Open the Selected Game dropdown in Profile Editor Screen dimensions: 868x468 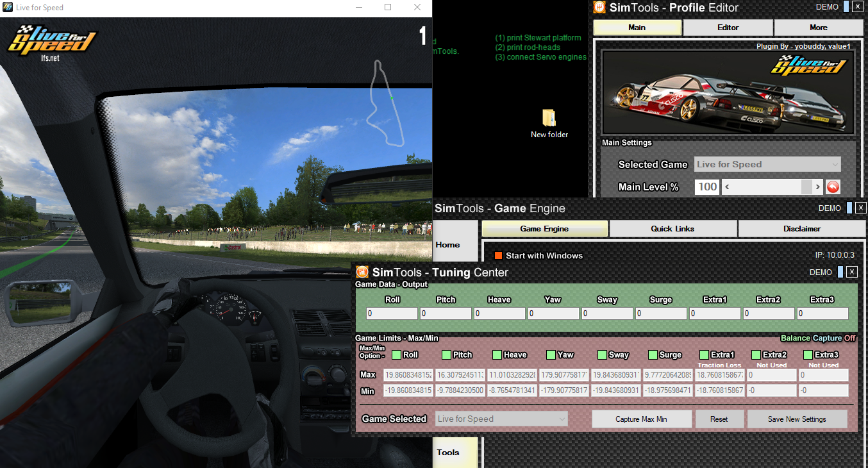click(x=767, y=165)
